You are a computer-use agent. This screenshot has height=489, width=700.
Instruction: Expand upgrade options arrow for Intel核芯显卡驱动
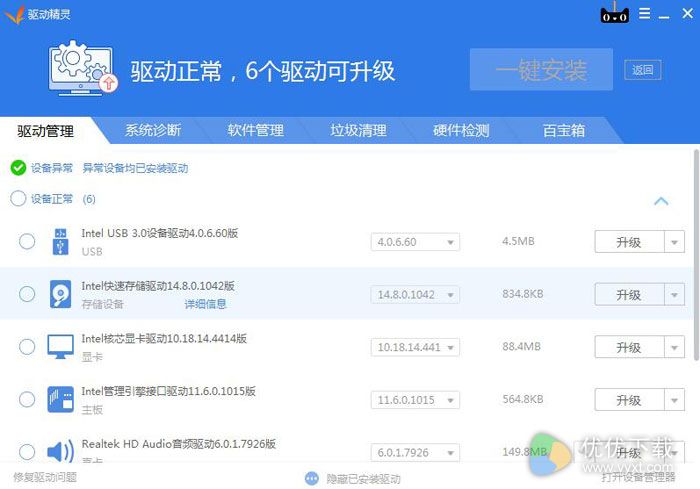pyautogui.click(x=675, y=347)
